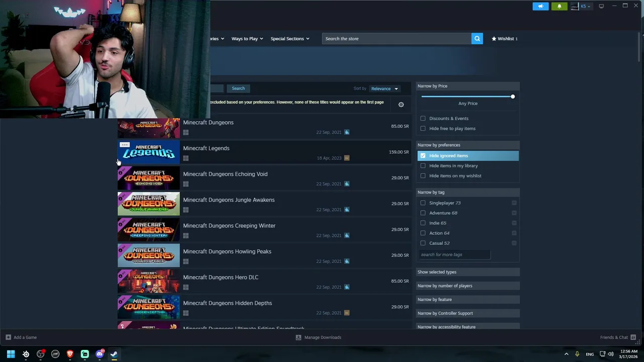
Task: Tick the Adventure tag checkbox
Action: (x=423, y=213)
